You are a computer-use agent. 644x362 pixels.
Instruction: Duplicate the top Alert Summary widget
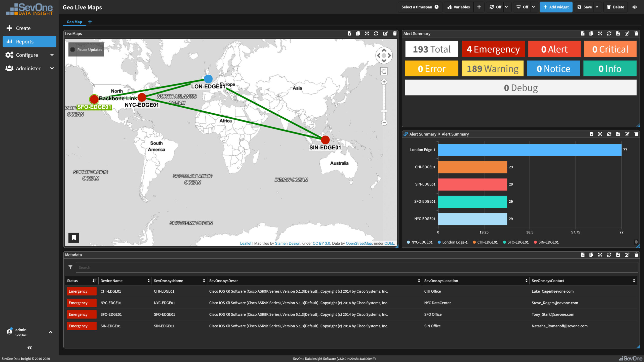tap(591, 33)
